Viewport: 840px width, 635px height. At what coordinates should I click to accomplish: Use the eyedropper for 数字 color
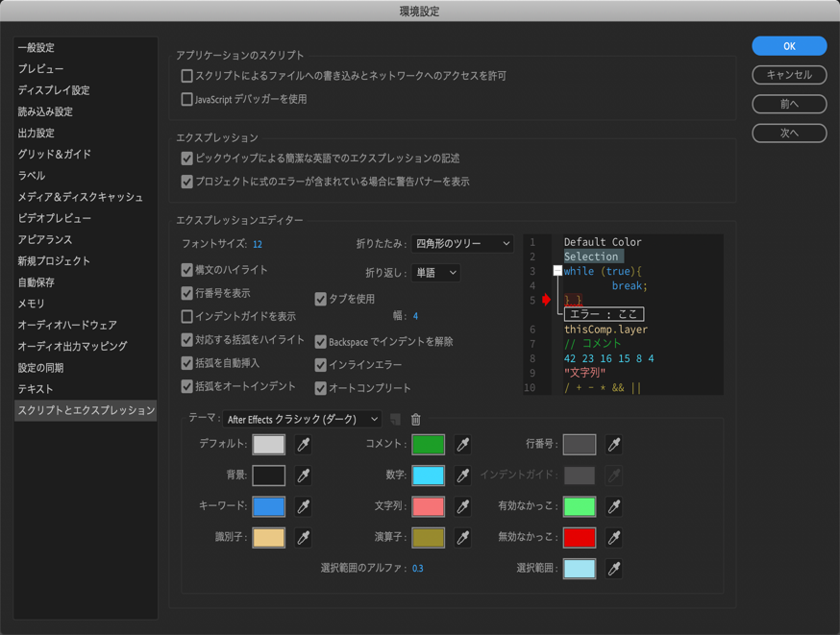463,475
